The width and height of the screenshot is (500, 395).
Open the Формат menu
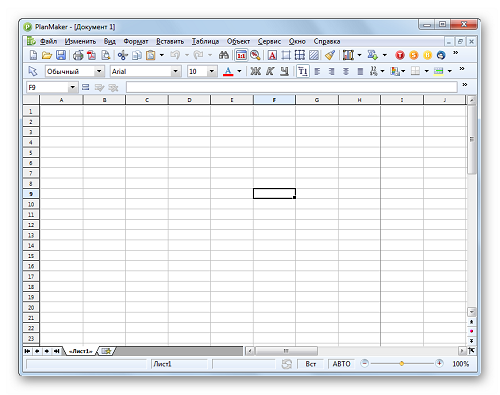(136, 41)
